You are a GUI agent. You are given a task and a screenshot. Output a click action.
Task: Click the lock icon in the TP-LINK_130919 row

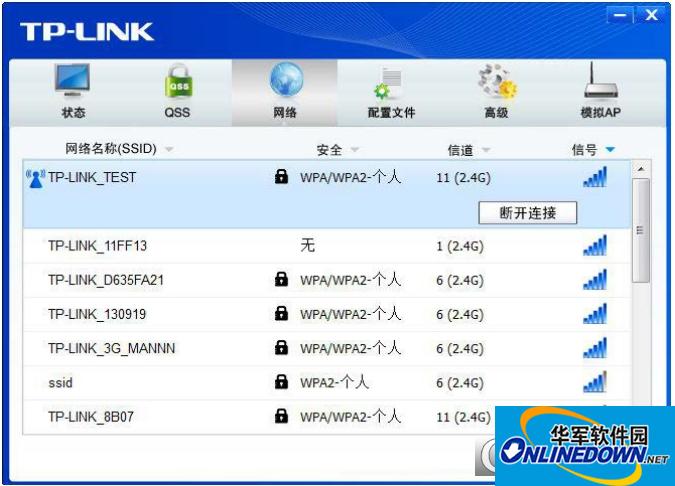tap(281, 313)
